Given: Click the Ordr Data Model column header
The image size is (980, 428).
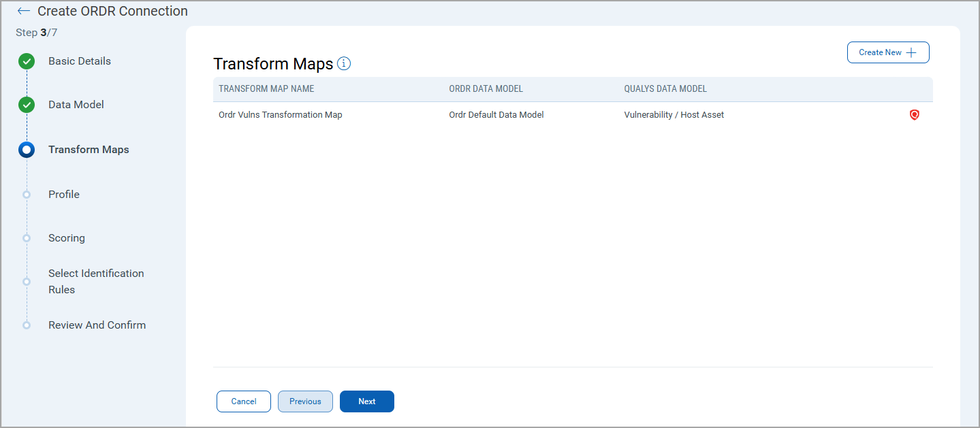Looking at the screenshot, I should pos(486,89).
